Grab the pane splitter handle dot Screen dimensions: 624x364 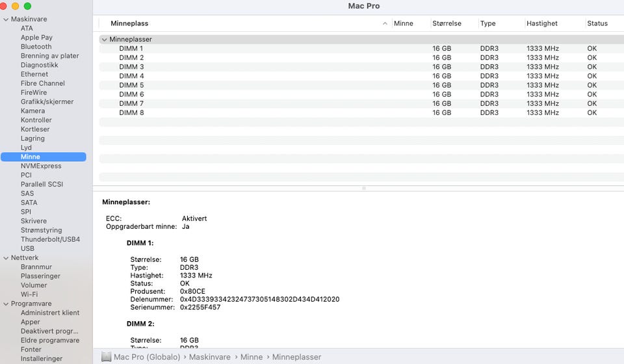point(364,188)
